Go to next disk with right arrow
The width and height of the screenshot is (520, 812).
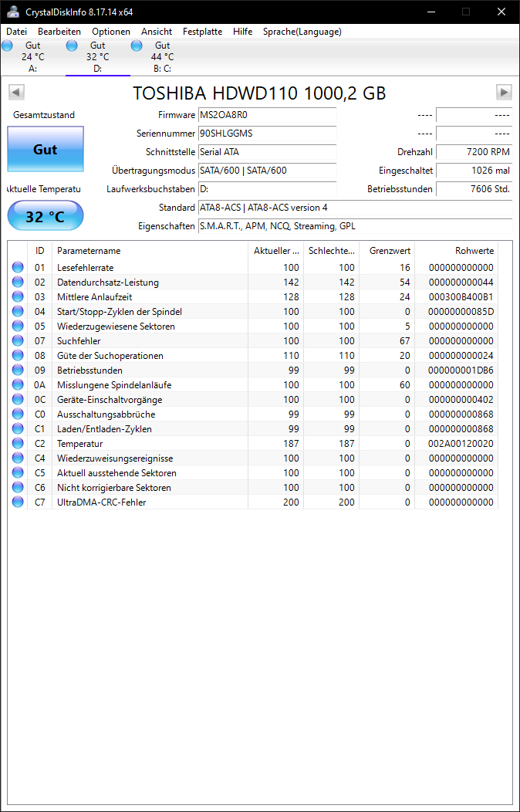504,92
